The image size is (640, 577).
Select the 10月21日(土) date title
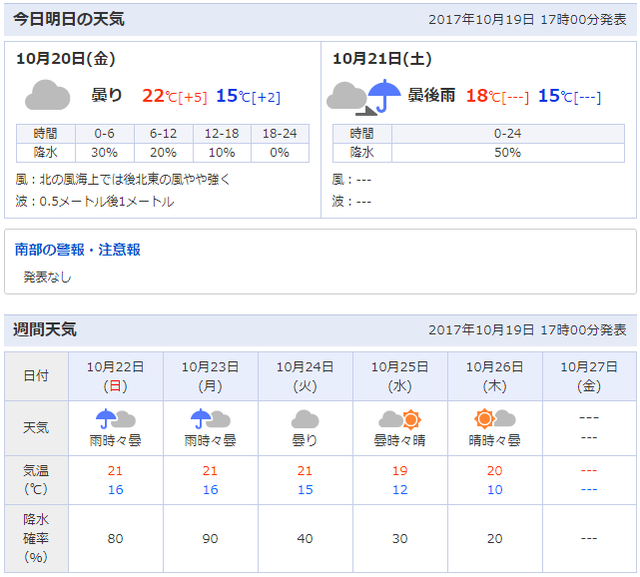click(382, 59)
